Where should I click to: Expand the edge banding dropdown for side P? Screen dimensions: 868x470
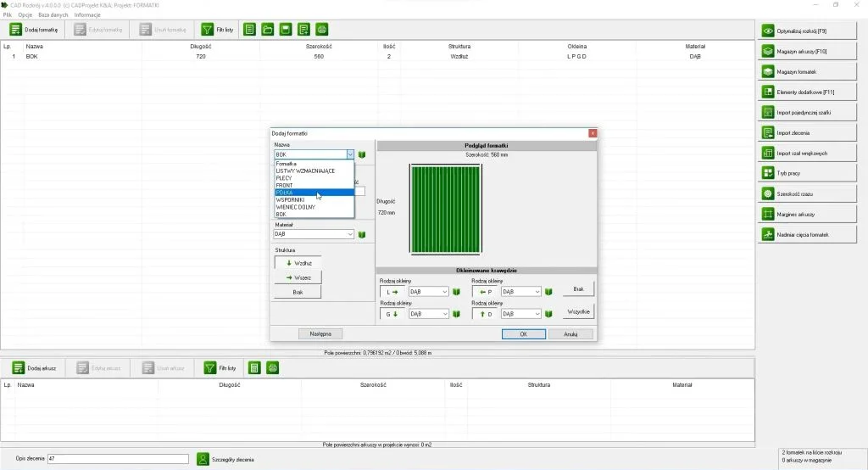tap(536, 292)
